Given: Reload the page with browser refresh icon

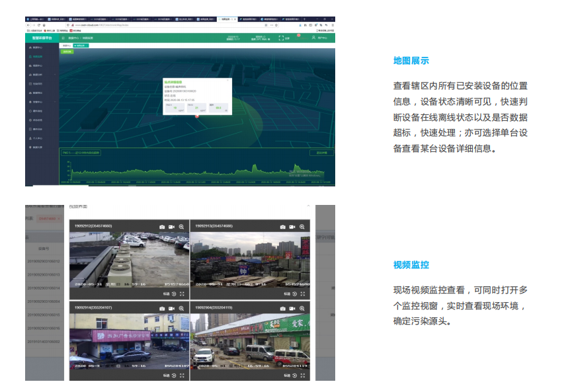Looking at the screenshot, I should point(39,25).
